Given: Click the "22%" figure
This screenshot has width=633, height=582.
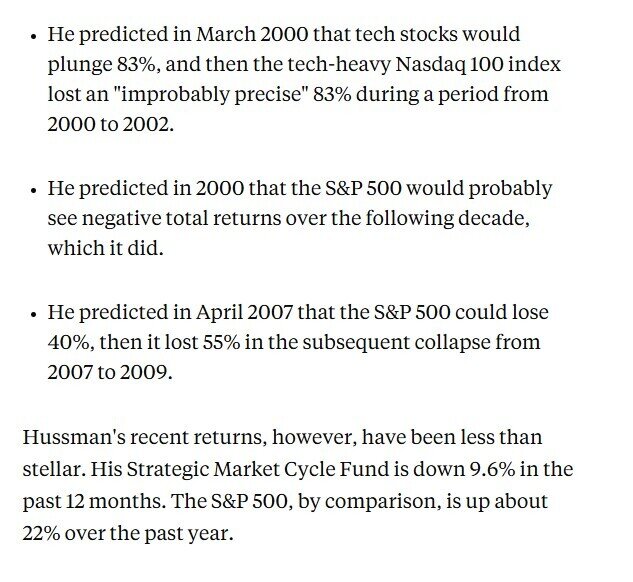Looking at the screenshot, I should pyautogui.click(x=42, y=532).
